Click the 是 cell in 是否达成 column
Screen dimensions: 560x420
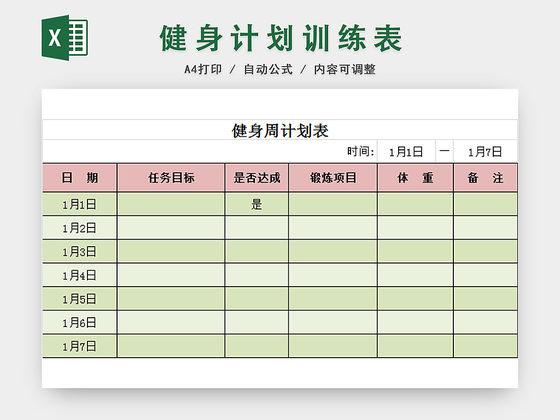(x=257, y=204)
